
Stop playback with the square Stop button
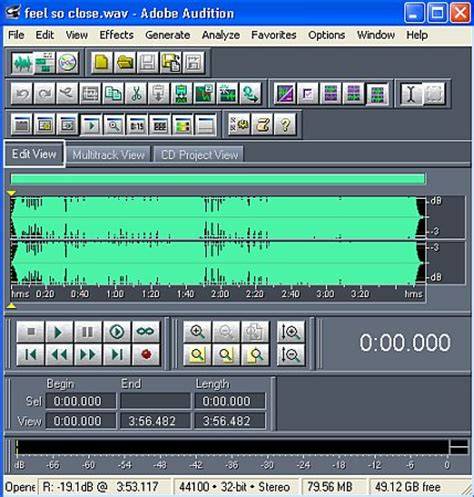(x=30, y=332)
